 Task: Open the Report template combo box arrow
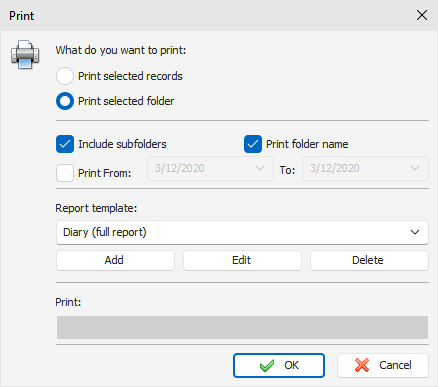tap(415, 232)
